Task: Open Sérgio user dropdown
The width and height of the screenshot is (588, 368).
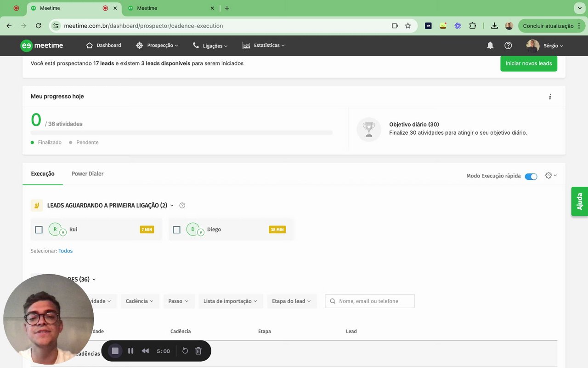Action: (x=554, y=46)
